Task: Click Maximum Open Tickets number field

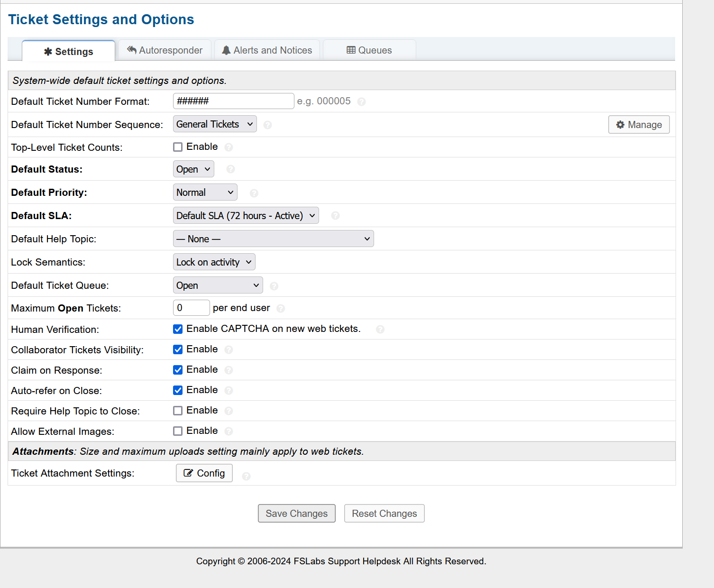Action: coord(192,308)
